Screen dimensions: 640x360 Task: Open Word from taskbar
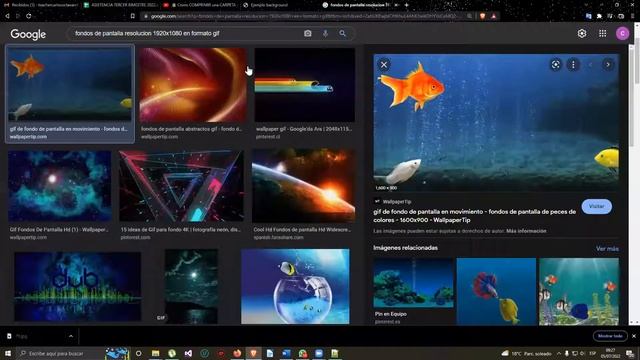click(286, 353)
